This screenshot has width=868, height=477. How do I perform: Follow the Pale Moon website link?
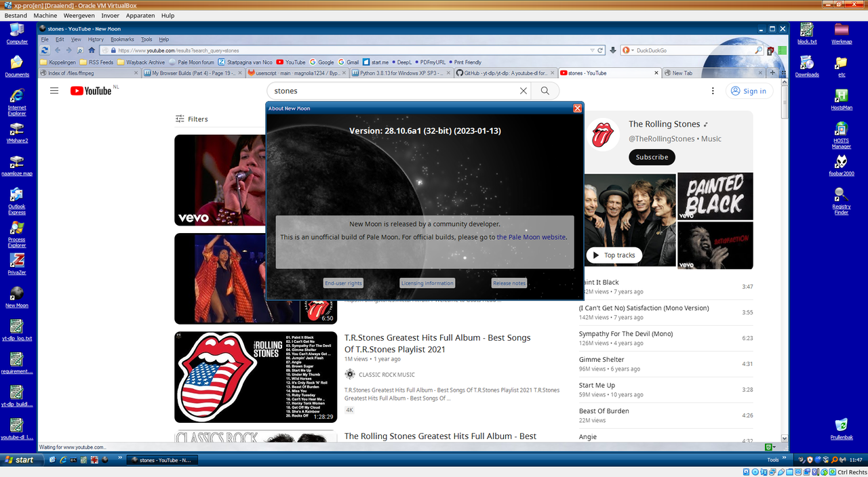(x=531, y=237)
